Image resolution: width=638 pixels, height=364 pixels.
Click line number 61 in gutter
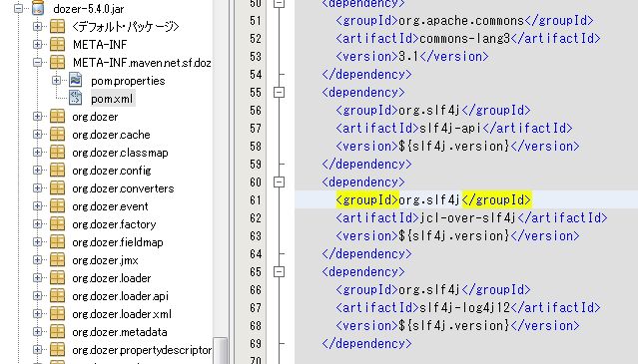(x=256, y=200)
